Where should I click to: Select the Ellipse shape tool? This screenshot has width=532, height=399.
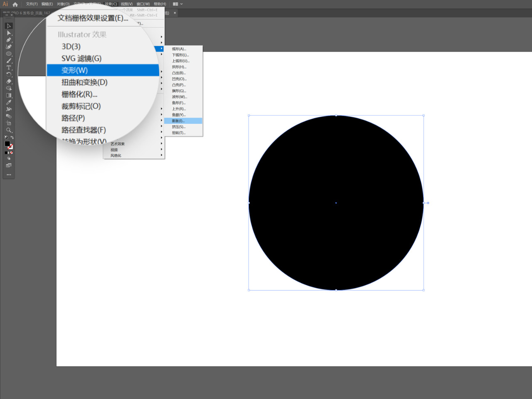click(x=9, y=54)
